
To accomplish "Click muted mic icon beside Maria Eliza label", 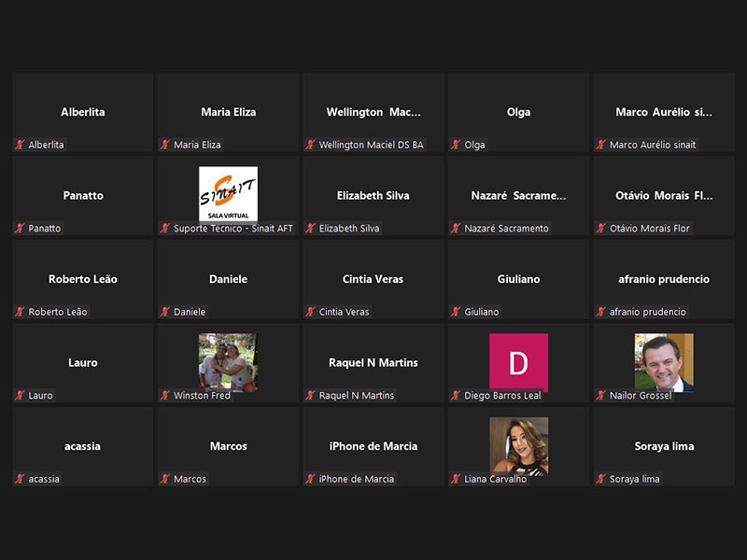I will click(165, 145).
